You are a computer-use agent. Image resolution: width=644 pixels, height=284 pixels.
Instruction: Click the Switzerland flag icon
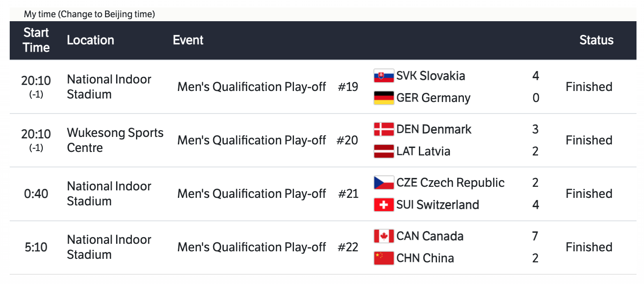(x=384, y=204)
